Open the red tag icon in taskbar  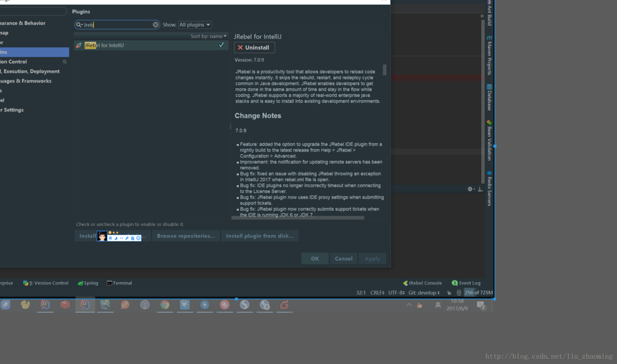225,305
